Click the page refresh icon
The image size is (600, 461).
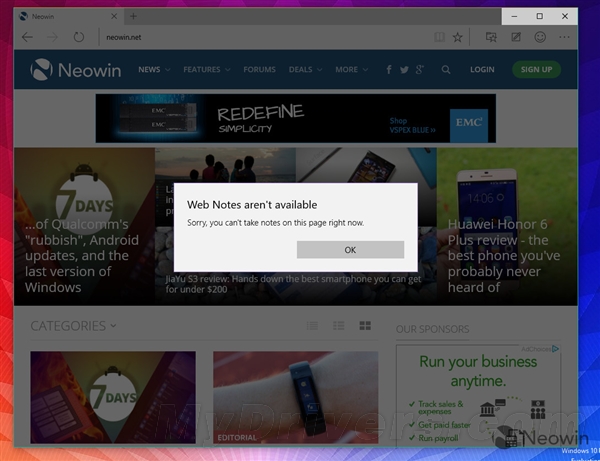78,37
